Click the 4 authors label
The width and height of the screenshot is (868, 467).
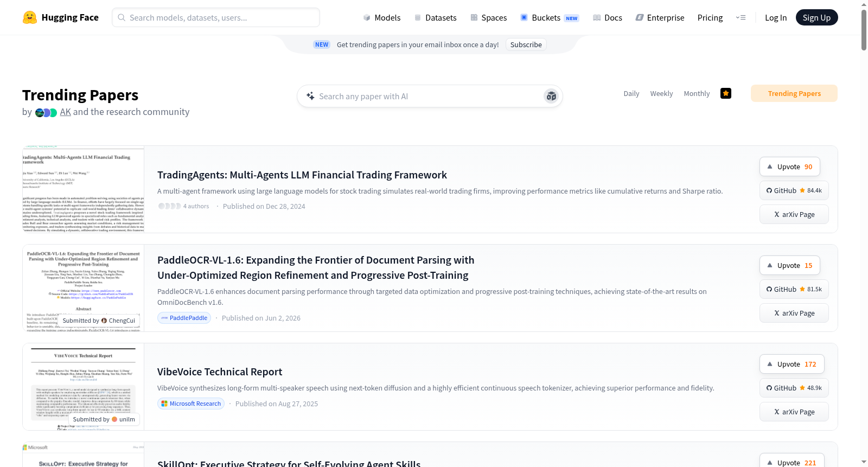coord(196,206)
